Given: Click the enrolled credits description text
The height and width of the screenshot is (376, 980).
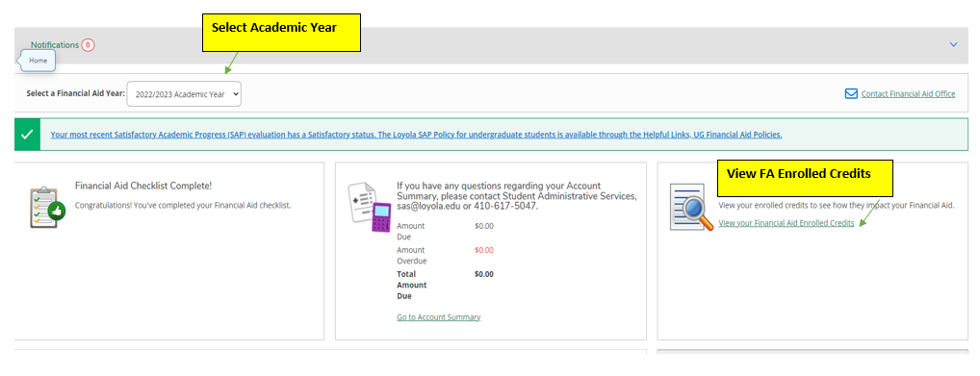Looking at the screenshot, I should tap(837, 205).
